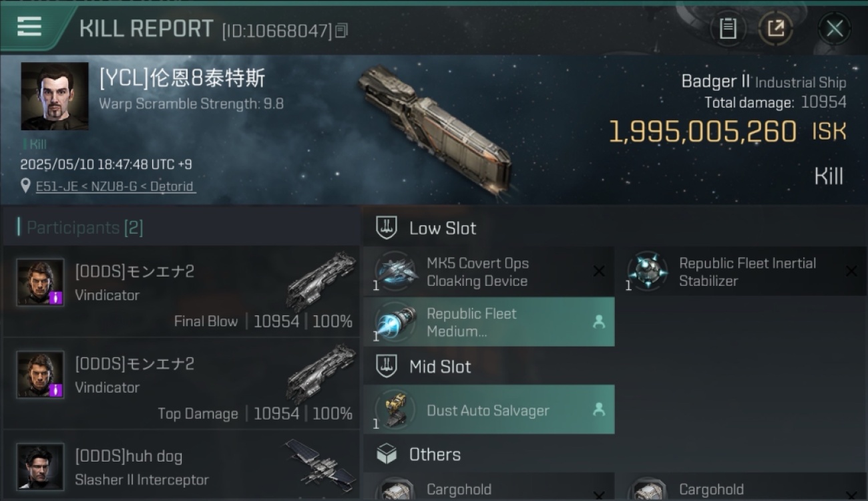Open the hamburger menu at top left
The height and width of the screenshot is (501, 868).
click(x=29, y=27)
